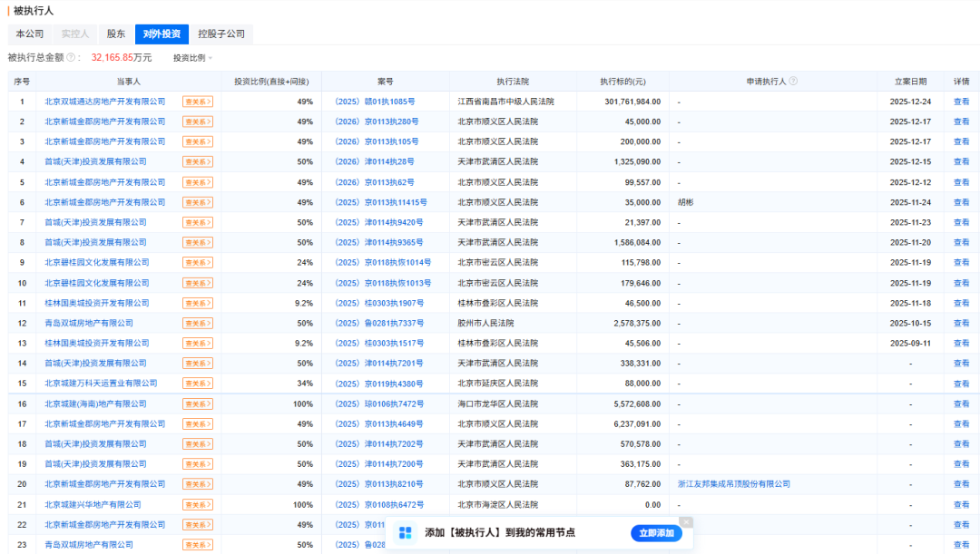Viewport: 980px width, 554px height.
Task: Open applicant 浙江友邦集成吊顶股份有限公司
Action: pyautogui.click(x=734, y=483)
